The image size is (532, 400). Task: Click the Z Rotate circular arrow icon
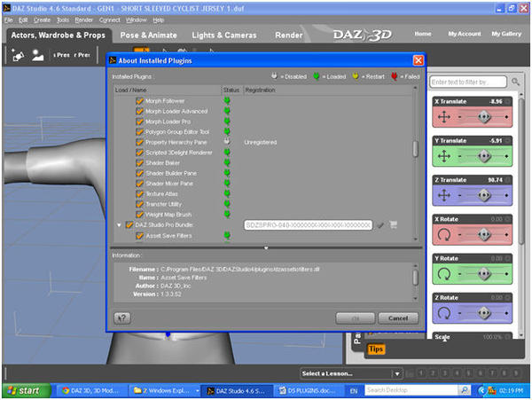(x=444, y=313)
